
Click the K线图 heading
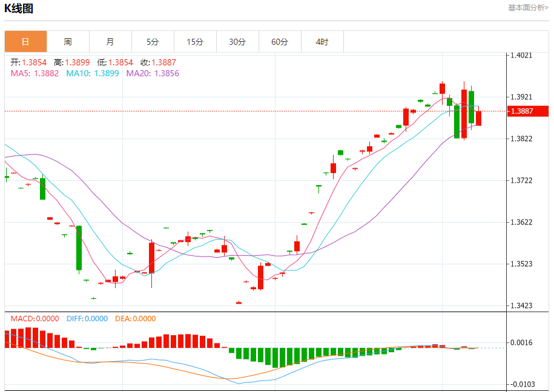click(x=19, y=8)
